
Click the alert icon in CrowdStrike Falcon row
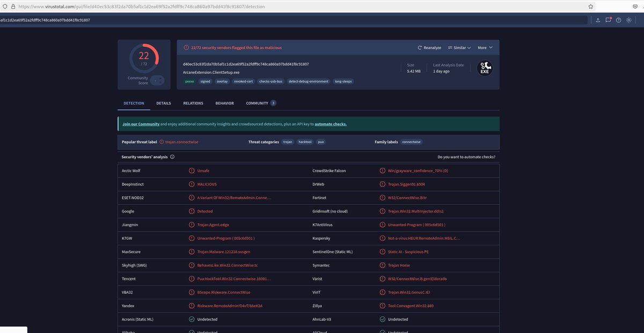383,171
